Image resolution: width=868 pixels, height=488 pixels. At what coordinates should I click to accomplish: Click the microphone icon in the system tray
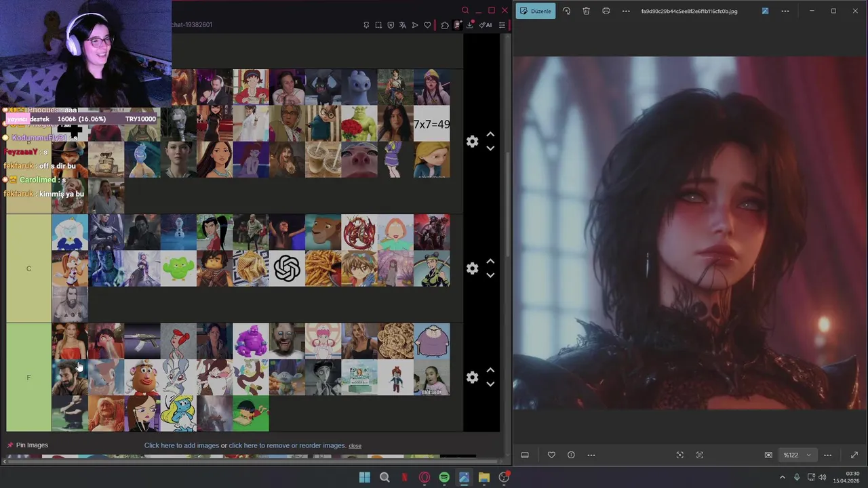(797, 477)
